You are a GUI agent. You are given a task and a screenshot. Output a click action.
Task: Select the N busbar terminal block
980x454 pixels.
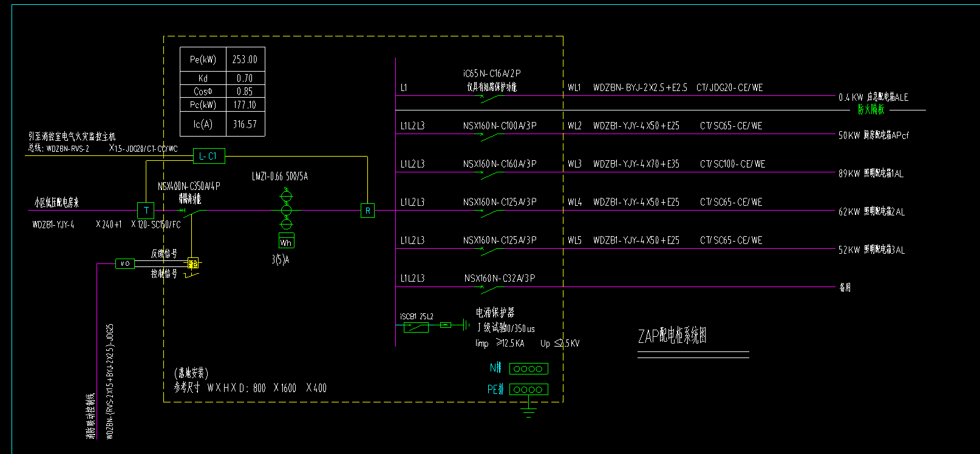tap(528, 368)
